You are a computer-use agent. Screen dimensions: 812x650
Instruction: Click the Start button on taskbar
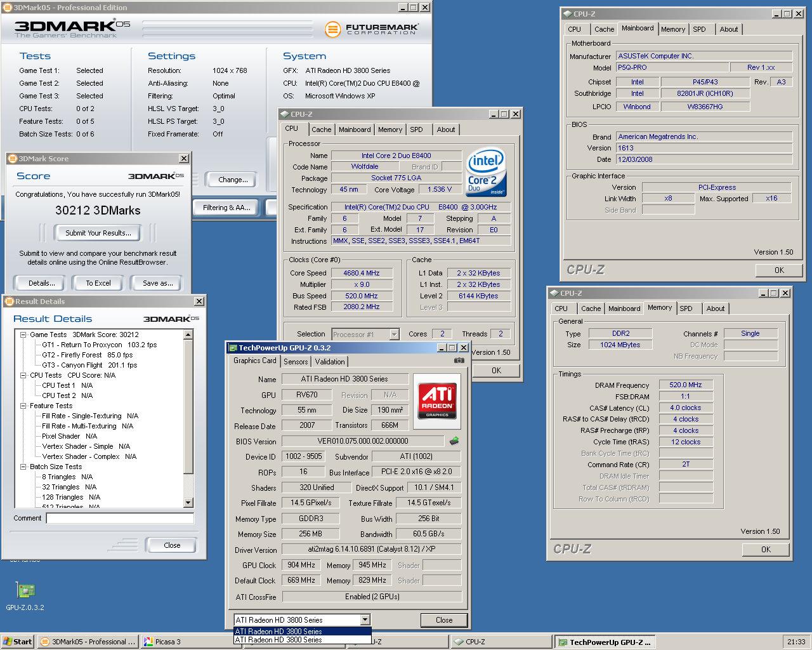(18, 642)
